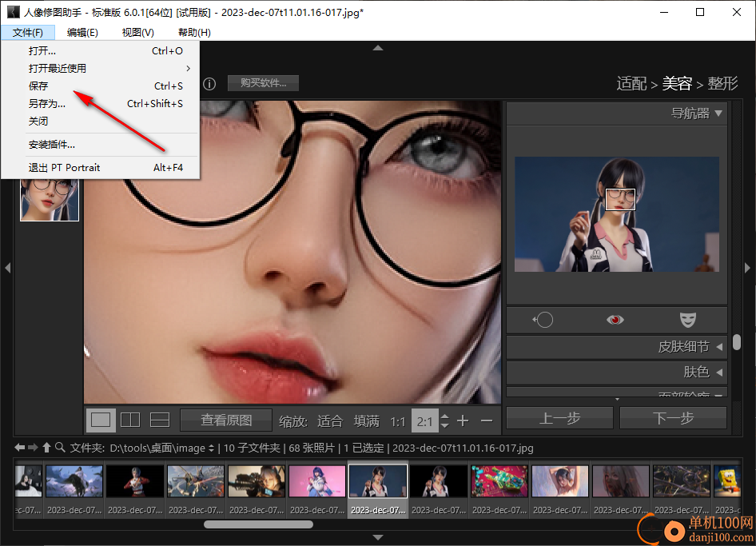Set zoom to 1:1
The width and height of the screenshot is (756, 546).
(398, 422)
